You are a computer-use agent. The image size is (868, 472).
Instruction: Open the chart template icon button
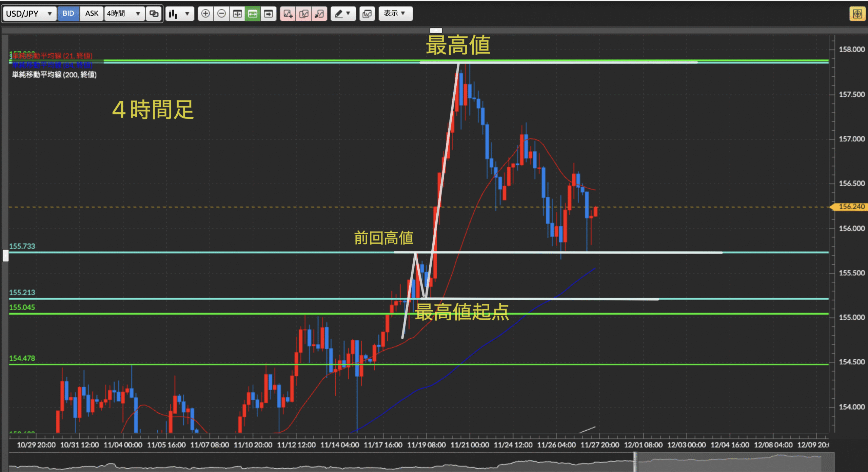click(367, 14)
